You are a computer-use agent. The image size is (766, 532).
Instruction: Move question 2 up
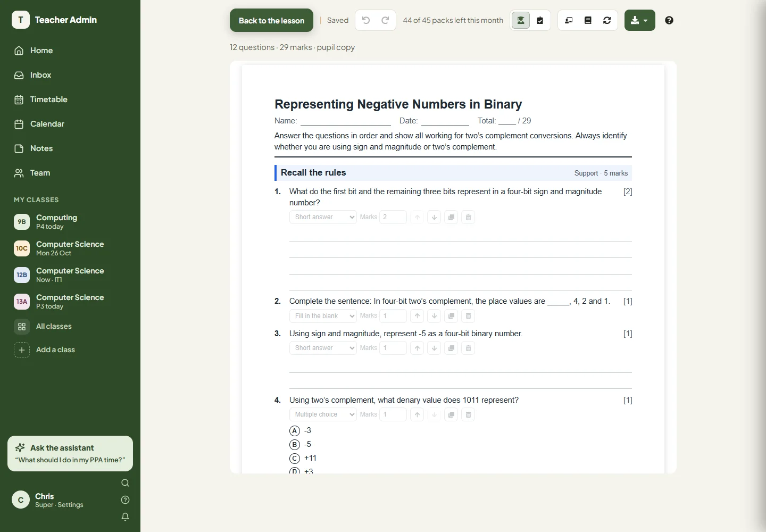click(417, 316)
